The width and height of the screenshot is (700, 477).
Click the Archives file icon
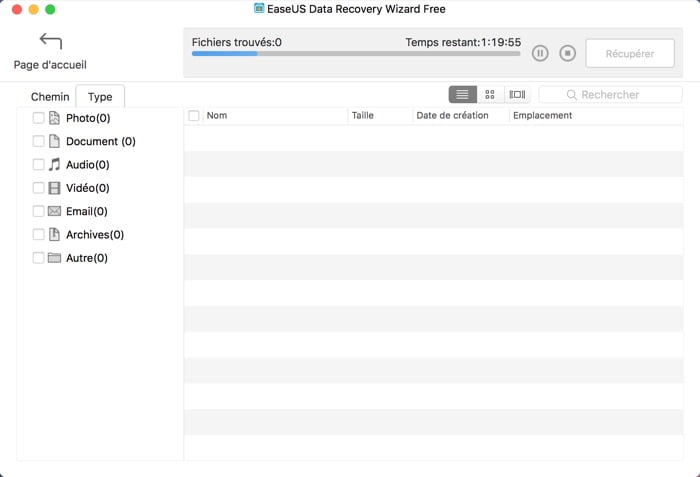(54, 234)
